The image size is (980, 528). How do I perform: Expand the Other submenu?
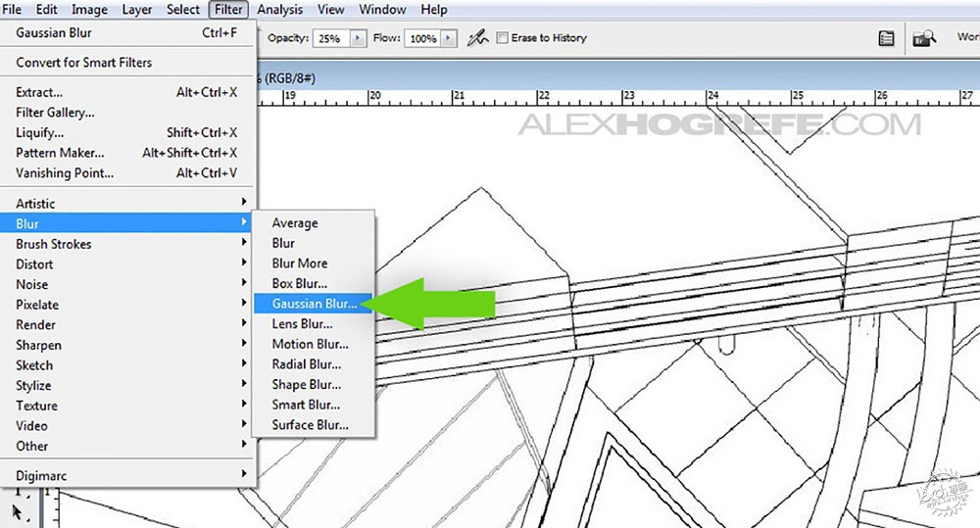[126, 446]
